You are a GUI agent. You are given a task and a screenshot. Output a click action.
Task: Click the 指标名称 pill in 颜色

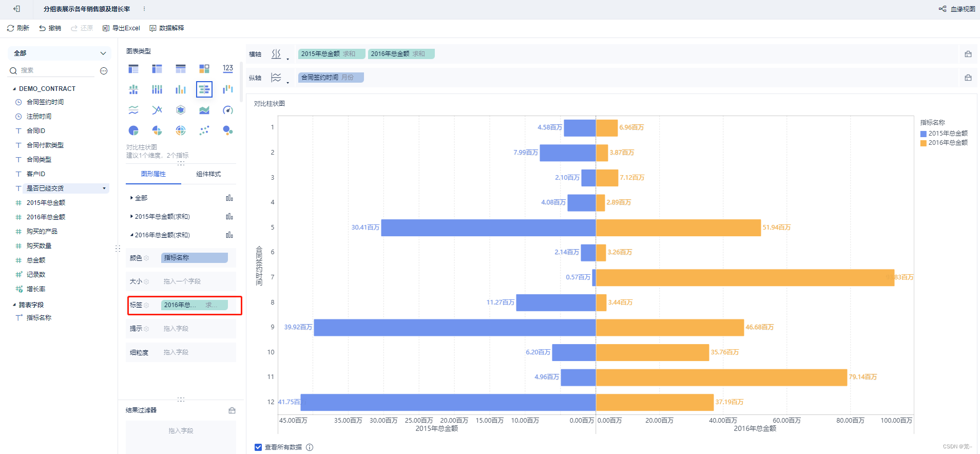[x=195, y=258]
